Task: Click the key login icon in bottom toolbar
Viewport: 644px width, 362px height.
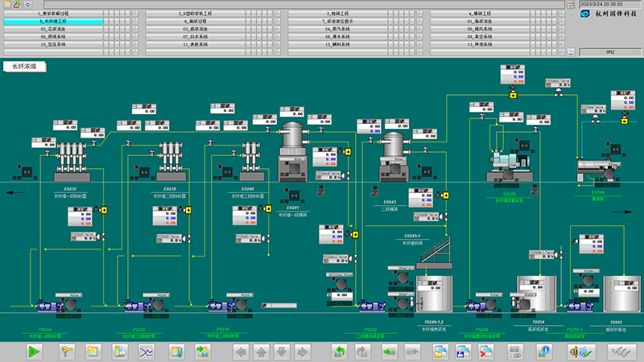Action: coord(67,352)
